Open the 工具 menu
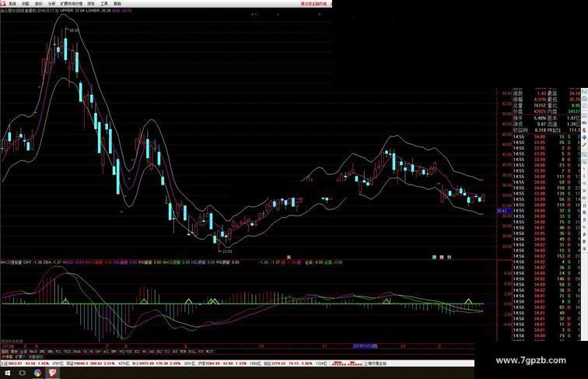Image resolution: width=588 pixels, height=379 pixels. [104, 3]
